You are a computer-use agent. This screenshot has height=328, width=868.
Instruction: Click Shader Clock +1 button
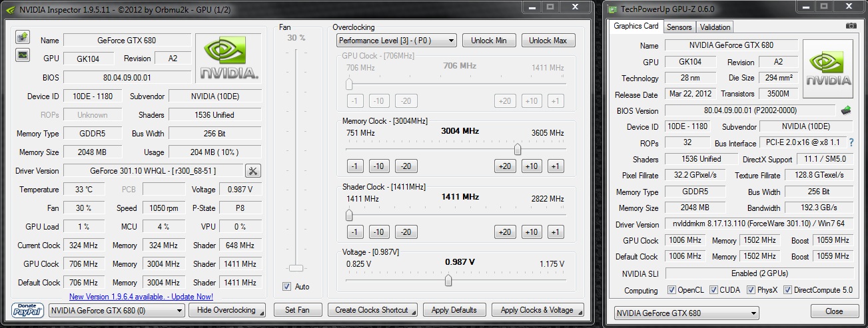click(555, 232)
